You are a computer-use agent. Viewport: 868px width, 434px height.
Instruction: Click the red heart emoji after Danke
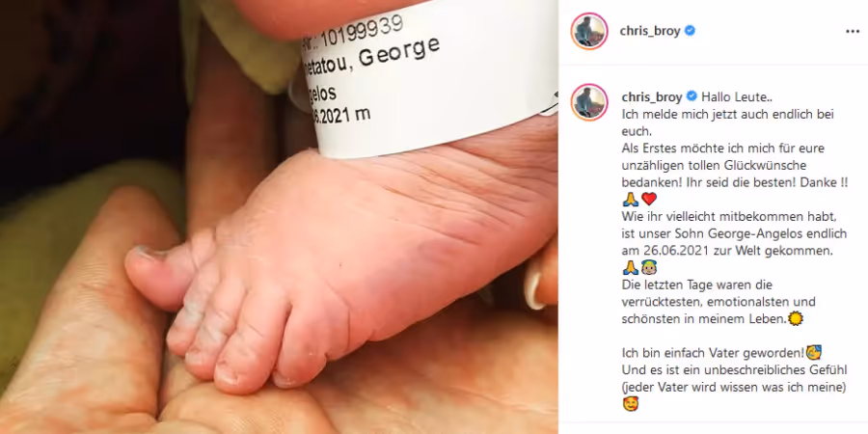(x=649, y=200)
